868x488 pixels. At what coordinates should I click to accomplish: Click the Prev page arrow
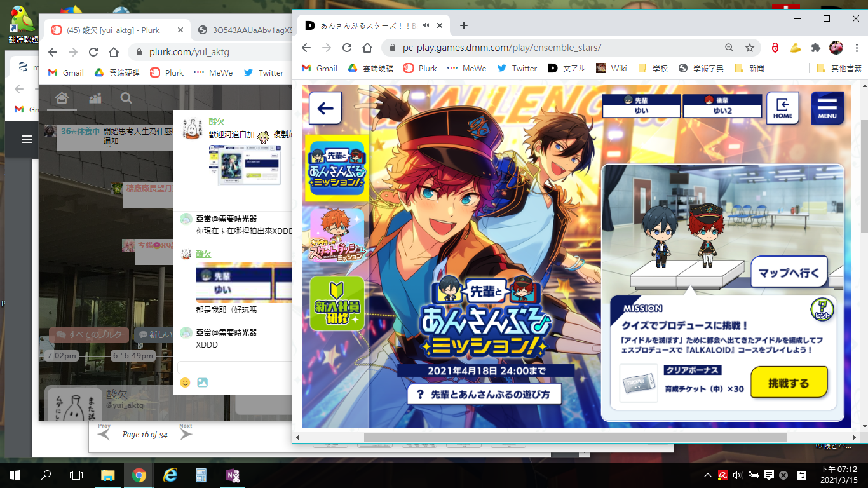pyautogui.click(x=104, y=433)
